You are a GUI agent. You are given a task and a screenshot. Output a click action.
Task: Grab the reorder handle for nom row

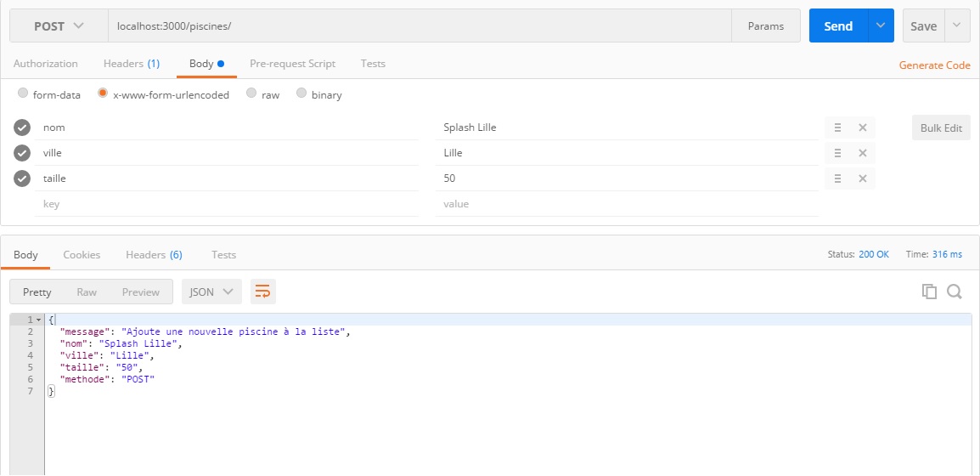(x=837, y=127)
